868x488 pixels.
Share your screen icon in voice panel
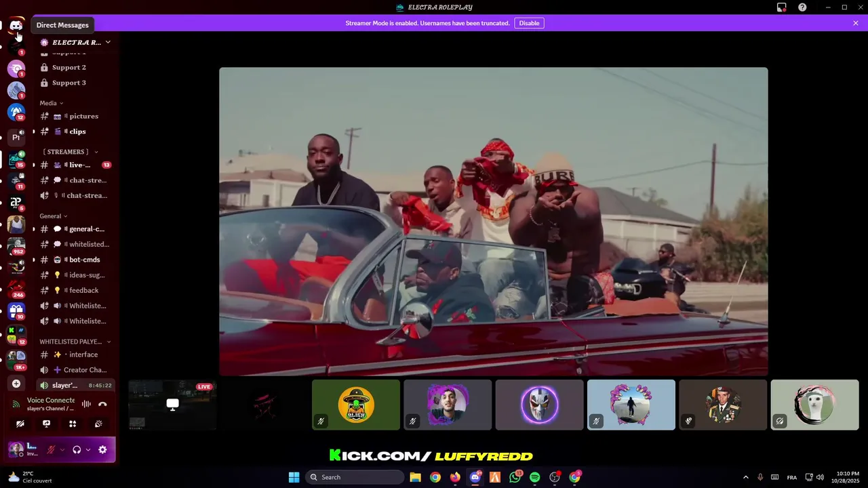(x=46, y=424)
